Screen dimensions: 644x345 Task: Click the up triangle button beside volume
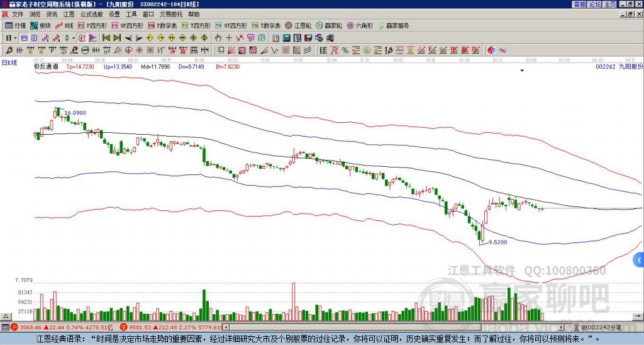point(5,316)
